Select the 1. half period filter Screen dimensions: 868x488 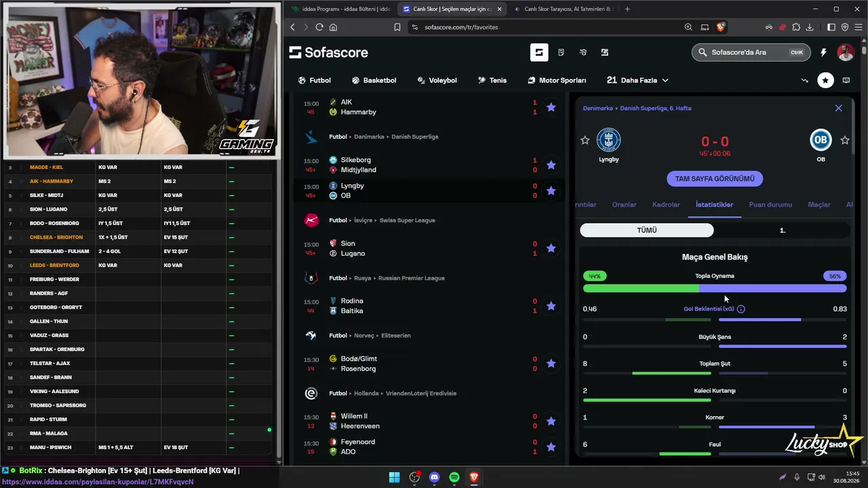[x=783, y=230]
